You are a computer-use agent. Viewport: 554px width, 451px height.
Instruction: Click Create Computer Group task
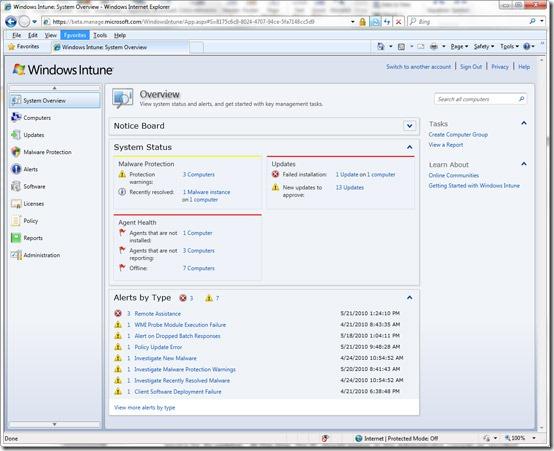[x=458, y=134]
